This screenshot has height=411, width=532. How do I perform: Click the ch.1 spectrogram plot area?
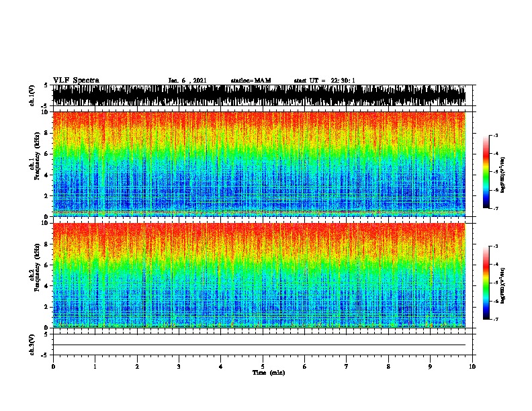(259, 164)
